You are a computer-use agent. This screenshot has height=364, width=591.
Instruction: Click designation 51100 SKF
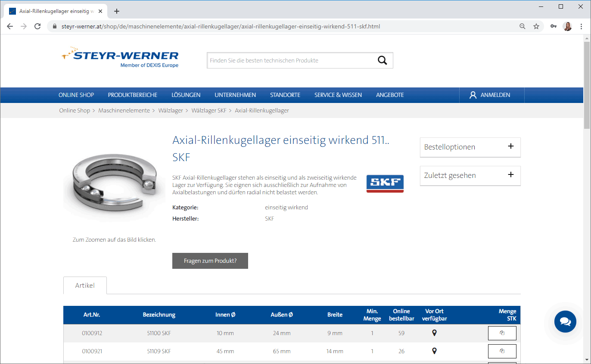pyautogui.click(x=159, y=333)
